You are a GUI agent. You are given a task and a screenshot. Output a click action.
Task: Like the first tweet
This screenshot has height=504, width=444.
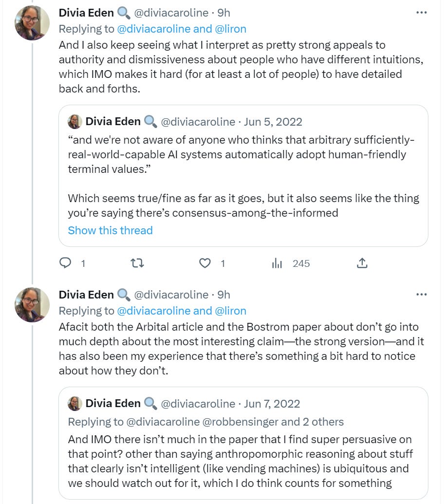tap(205, 263)
